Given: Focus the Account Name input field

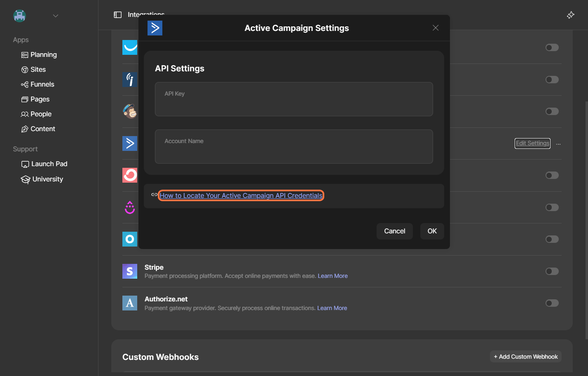Looking at the screenshot, I should click(294, 146).
